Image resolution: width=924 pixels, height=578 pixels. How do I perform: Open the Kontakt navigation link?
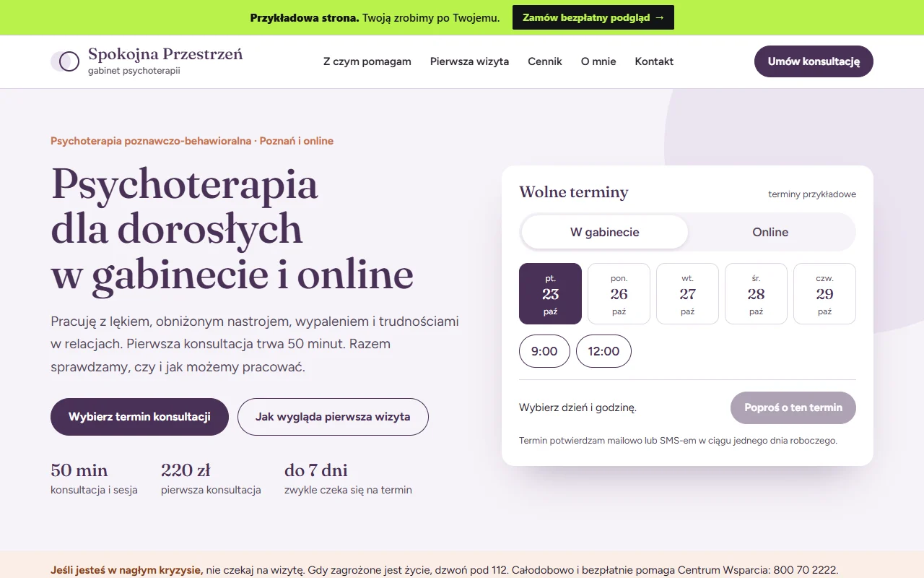tap(654, 61)
